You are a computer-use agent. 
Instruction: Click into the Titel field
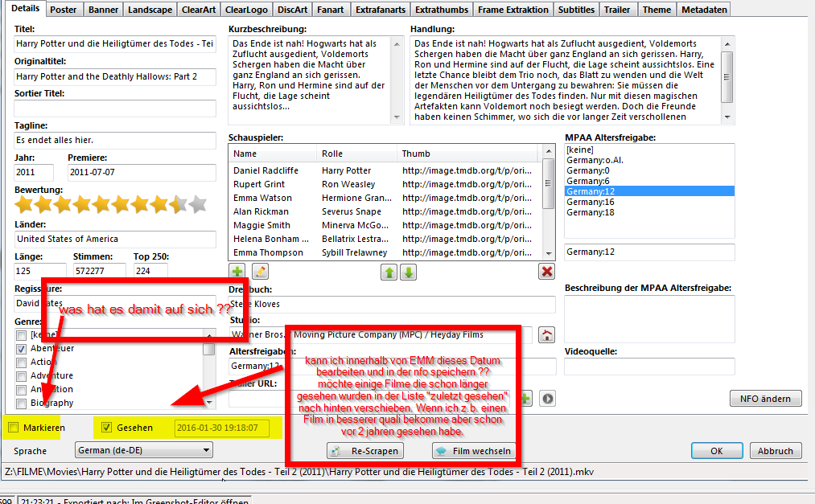115,44
